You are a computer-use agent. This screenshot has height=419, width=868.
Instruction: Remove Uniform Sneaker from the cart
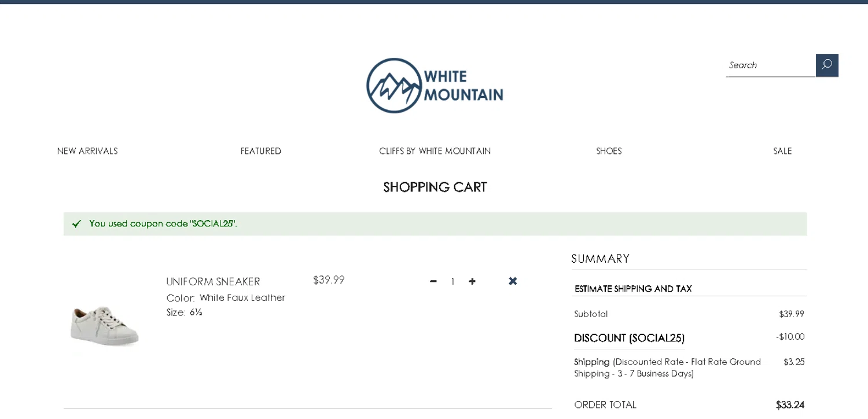513,281
